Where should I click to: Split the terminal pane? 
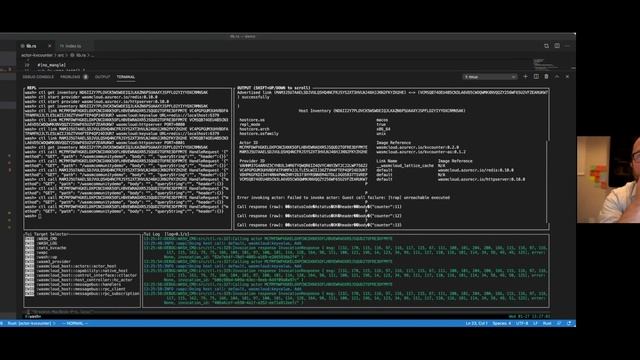pyautogui.click(x=536, y=77)
